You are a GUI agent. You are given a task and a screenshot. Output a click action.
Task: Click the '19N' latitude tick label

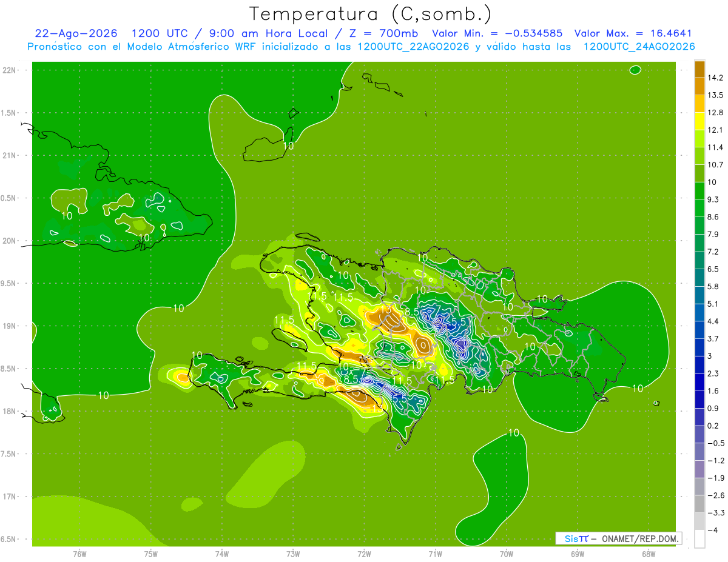[x=10, y=326]
